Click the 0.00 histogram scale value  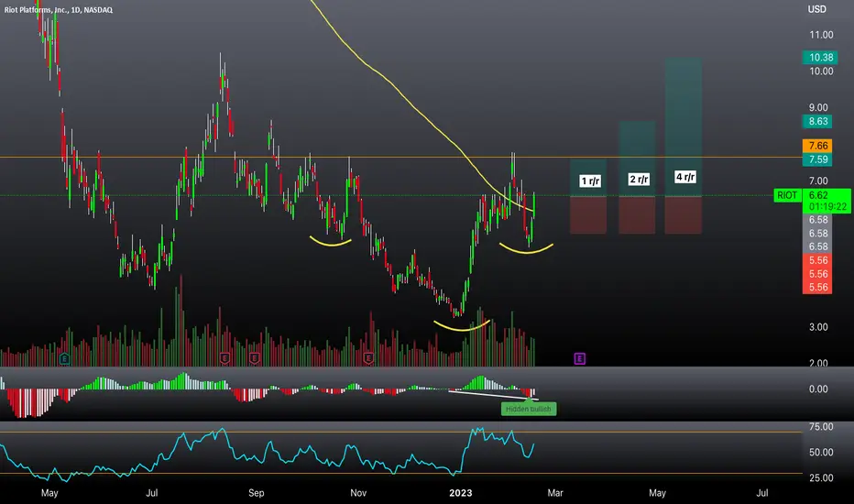[818, 389]
